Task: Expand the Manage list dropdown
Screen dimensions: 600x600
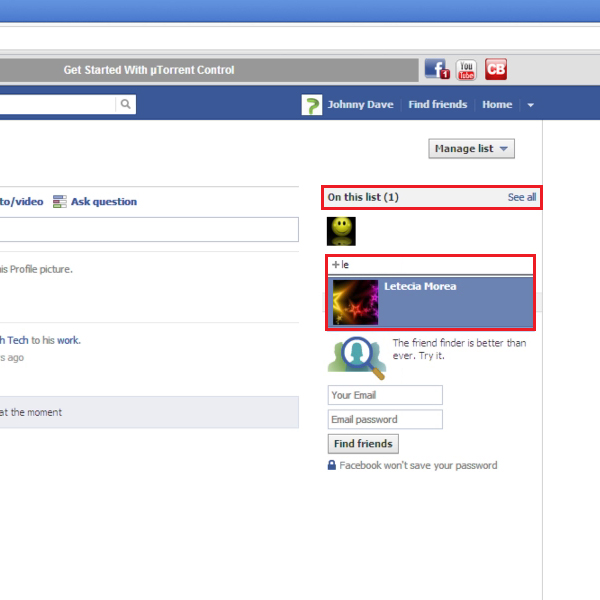Action: pyautogui.click(x=471, y=148)
